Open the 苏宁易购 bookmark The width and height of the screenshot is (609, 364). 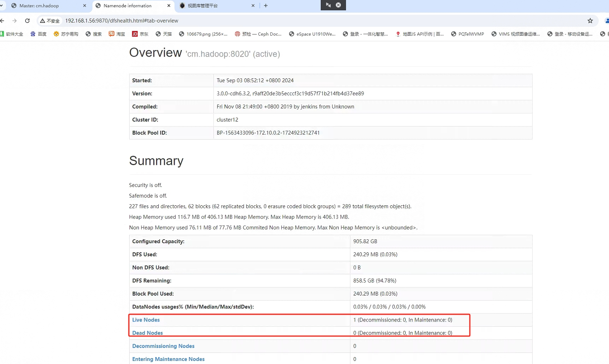click(66, 34)
